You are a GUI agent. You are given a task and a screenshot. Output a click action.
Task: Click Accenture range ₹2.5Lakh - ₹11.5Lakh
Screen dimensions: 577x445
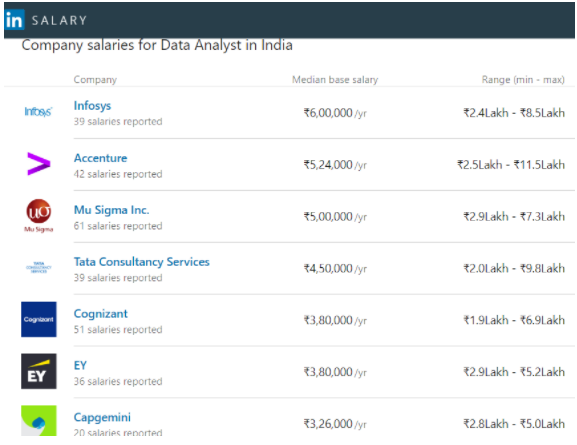tap(511, 165)
